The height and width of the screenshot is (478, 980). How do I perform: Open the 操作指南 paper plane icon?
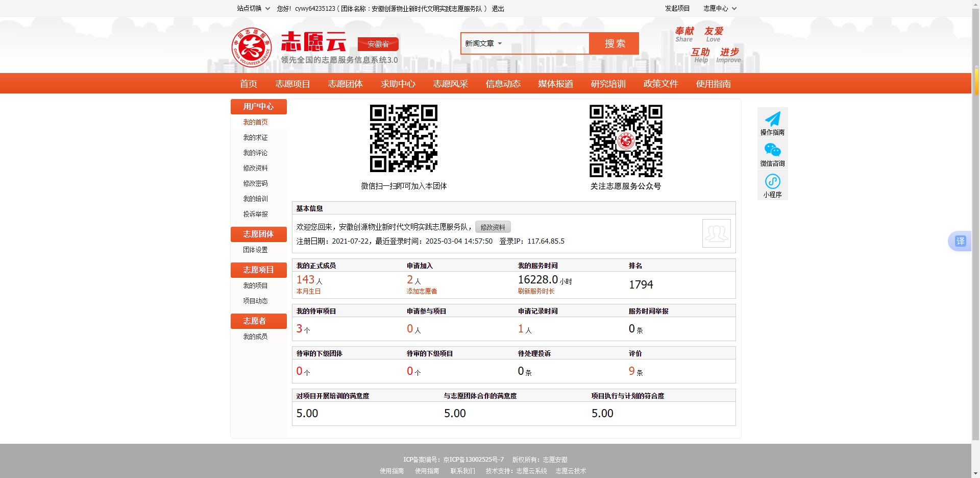click(772, 118)
